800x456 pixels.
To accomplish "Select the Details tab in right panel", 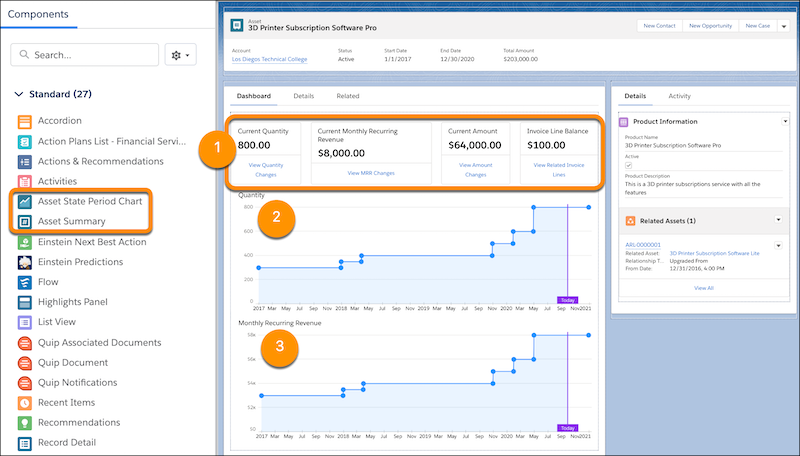I will [635, 96].
